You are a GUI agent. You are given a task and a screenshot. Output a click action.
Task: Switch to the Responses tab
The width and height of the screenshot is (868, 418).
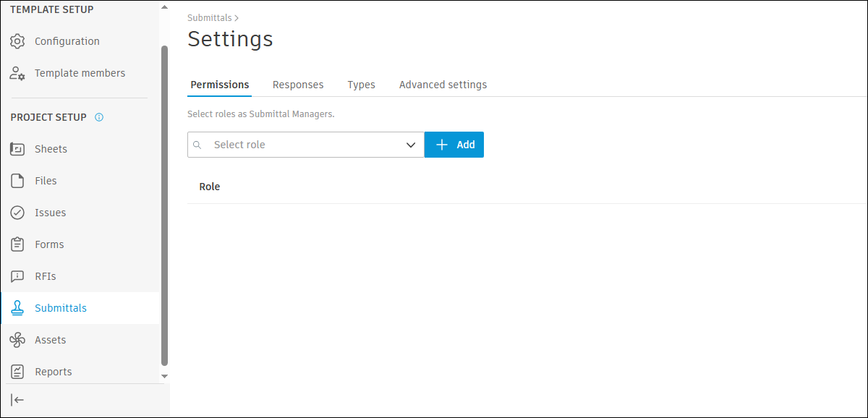(x=298, y=85)
